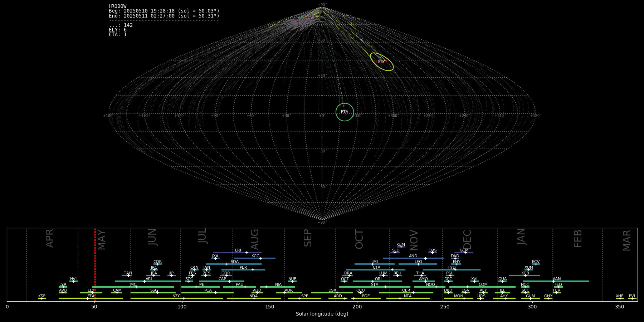The image size is (644, 322).
Task: Click the CTA shower activity bar
Action: click(x=376, y=270)
